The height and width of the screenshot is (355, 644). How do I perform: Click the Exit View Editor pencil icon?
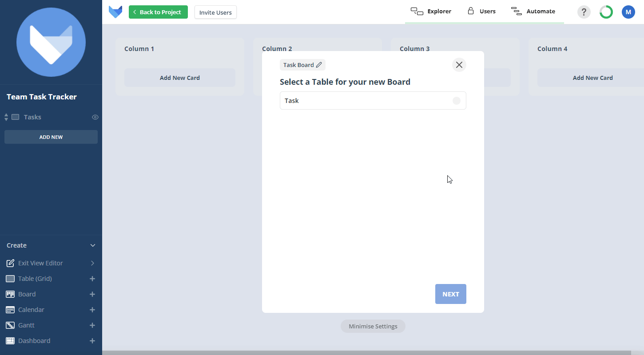(10, 263)
